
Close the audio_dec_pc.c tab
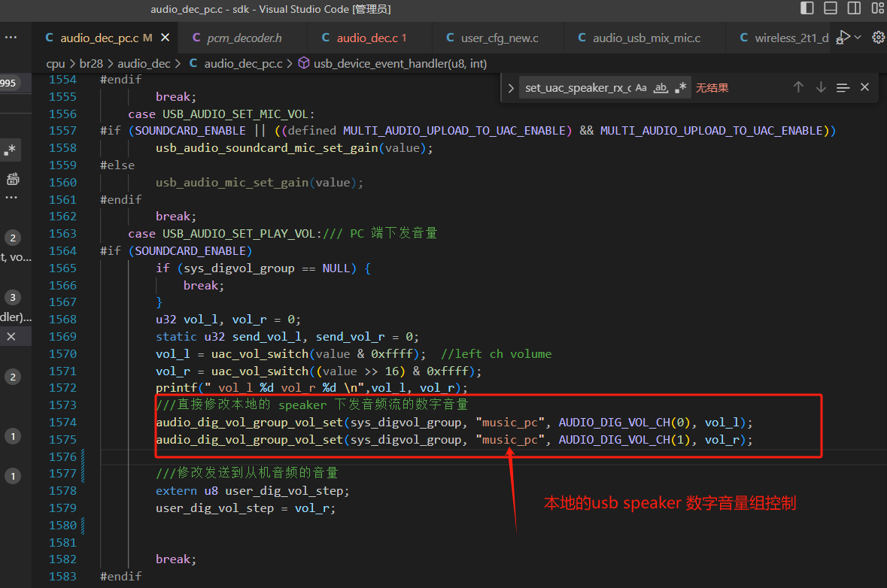click(166, 38)
